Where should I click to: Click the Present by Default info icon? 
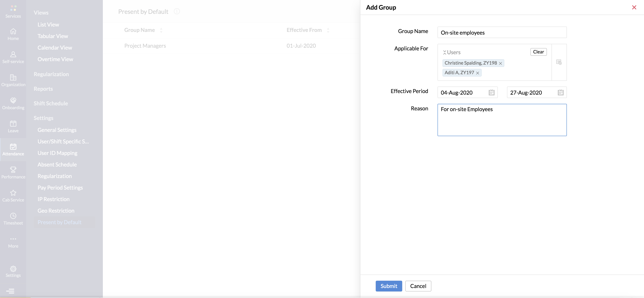pyautogui.click(x=177, y=12)
